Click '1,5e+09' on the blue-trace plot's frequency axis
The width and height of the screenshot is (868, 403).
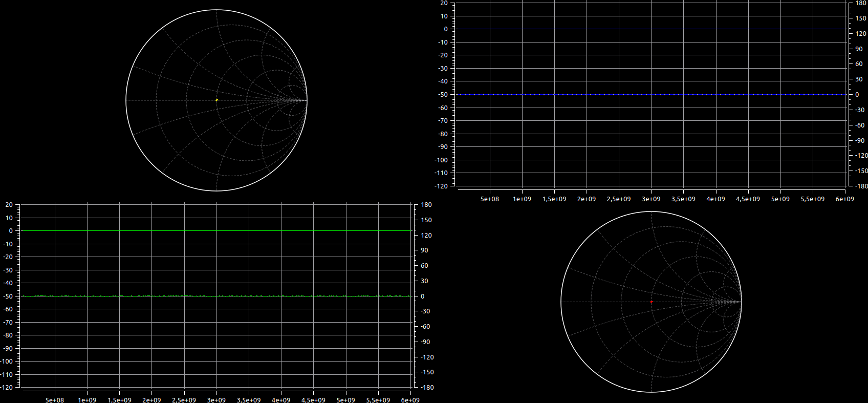tap(554, 199)
